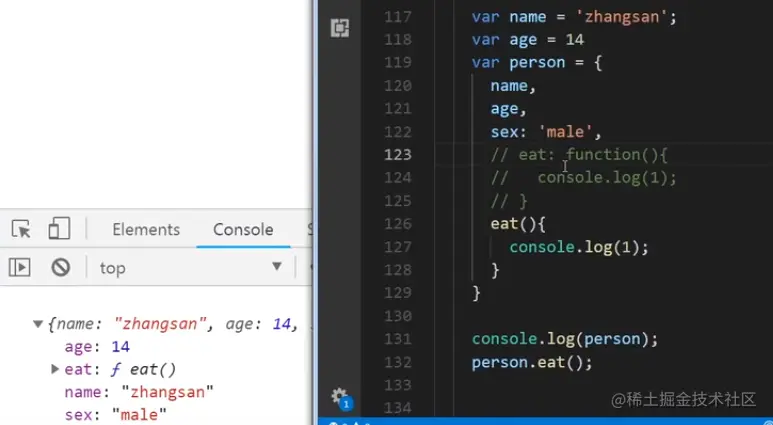Toggle the device toolbar icon
Image resolution: width=773 pixels, height=425 pixels.
[59, 229]
